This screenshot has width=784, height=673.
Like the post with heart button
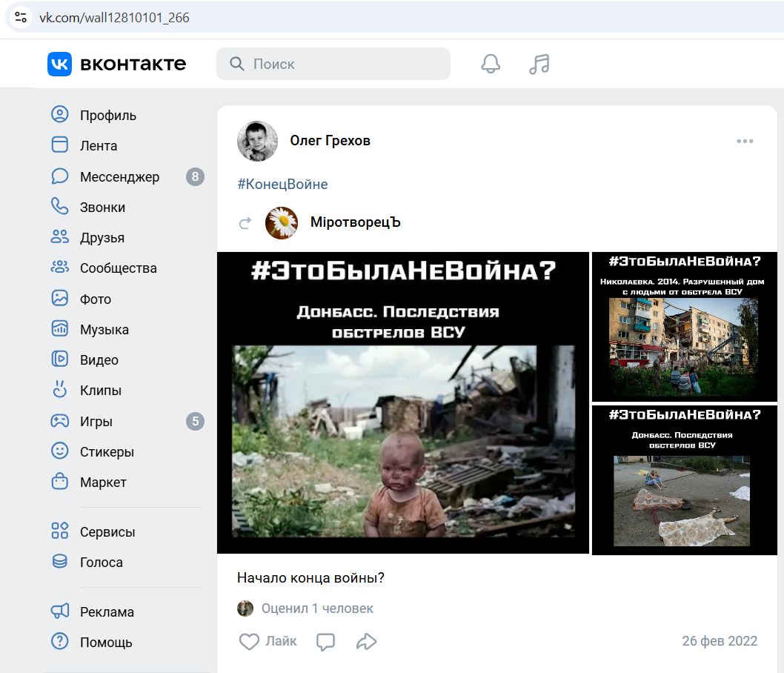(x=250, y=642)
